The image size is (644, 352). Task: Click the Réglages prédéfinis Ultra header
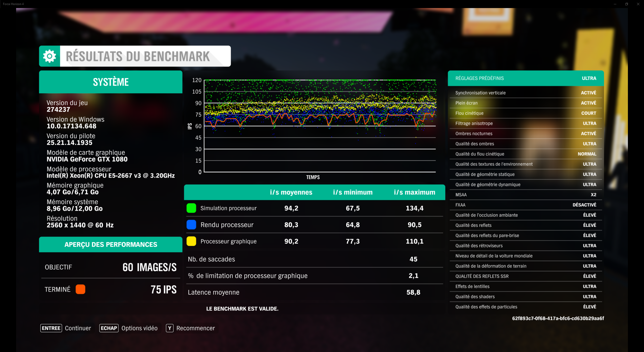[526, 78]
